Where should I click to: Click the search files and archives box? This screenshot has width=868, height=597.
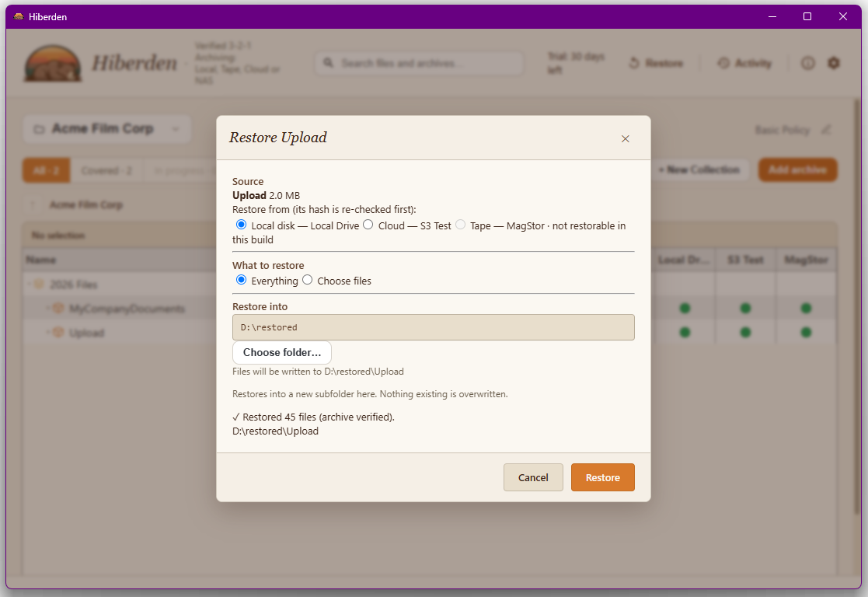(x=419, y=63)
